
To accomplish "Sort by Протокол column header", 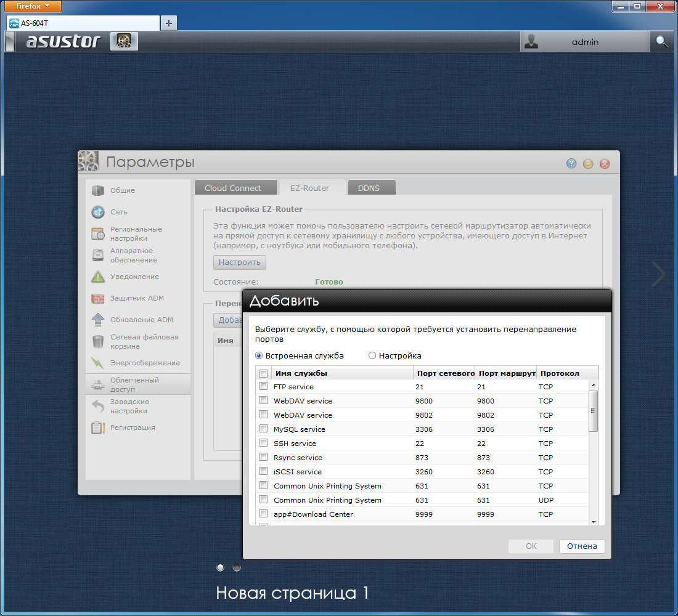I will coord(567,373).
